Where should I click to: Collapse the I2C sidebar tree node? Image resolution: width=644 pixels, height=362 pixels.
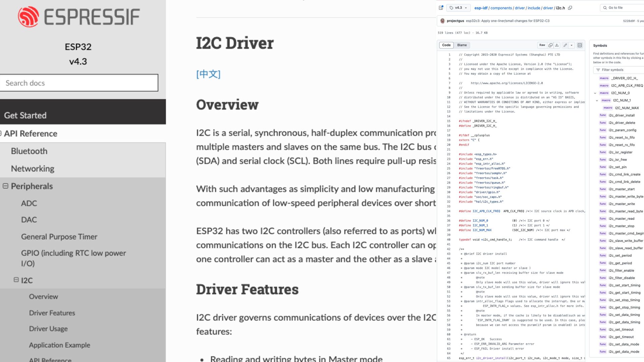(16, 280)
